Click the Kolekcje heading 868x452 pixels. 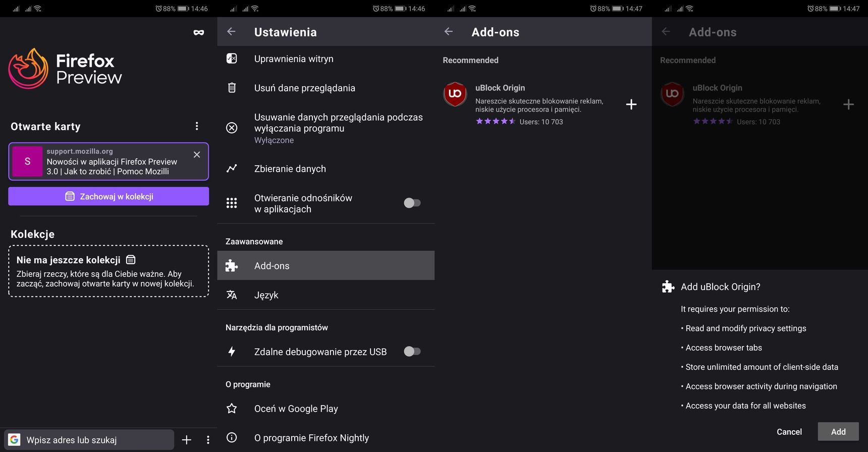pos(33,234)
